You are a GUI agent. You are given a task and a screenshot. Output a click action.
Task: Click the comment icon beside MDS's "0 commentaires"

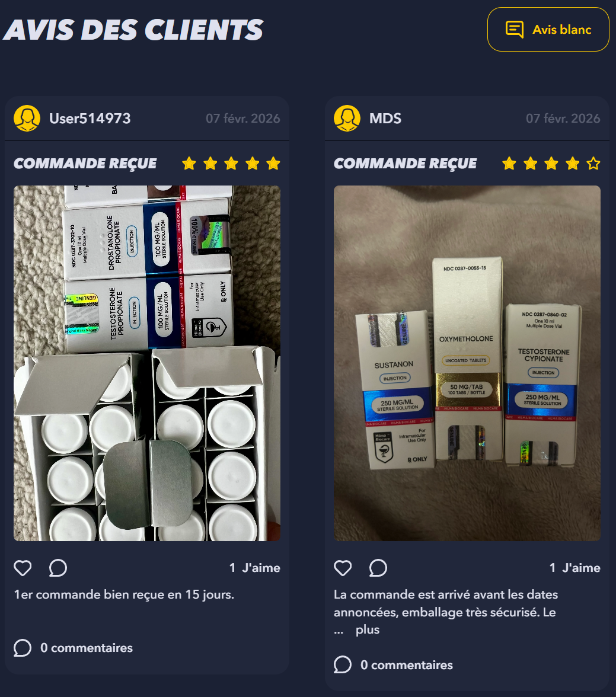[x=343, y=665]
